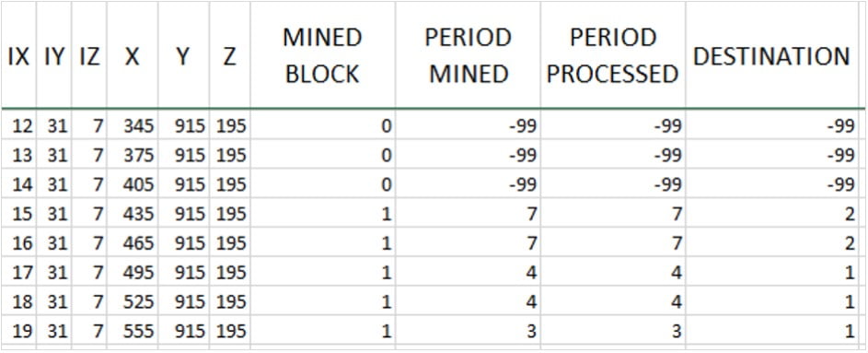868x353 pixels.
Task: Select the IX cell with value 19
Action: click(x=18, y=332)
